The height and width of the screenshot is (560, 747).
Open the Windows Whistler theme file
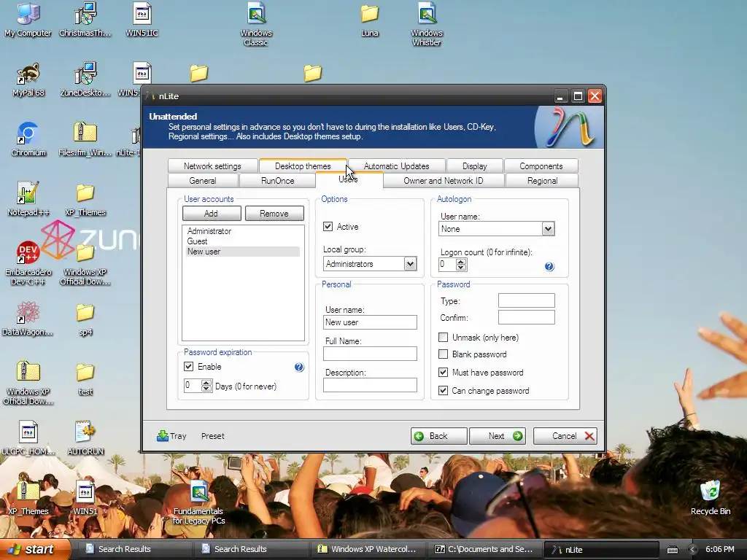(426, 24)
